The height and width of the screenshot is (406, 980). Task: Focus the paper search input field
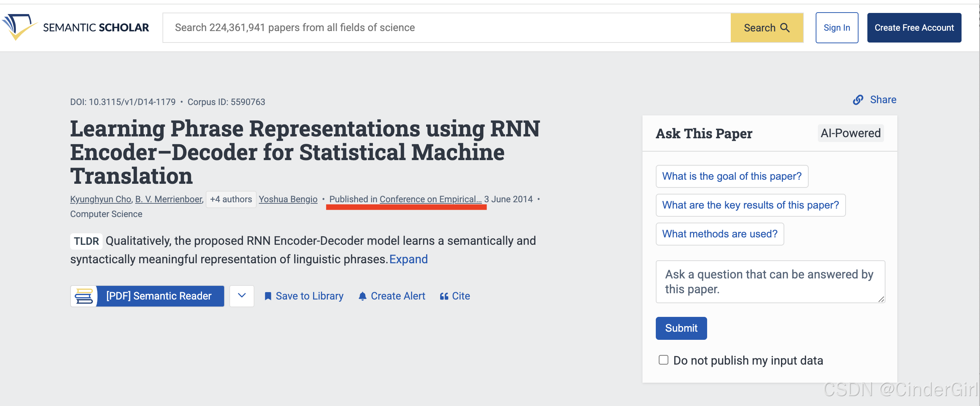point(445,28)
